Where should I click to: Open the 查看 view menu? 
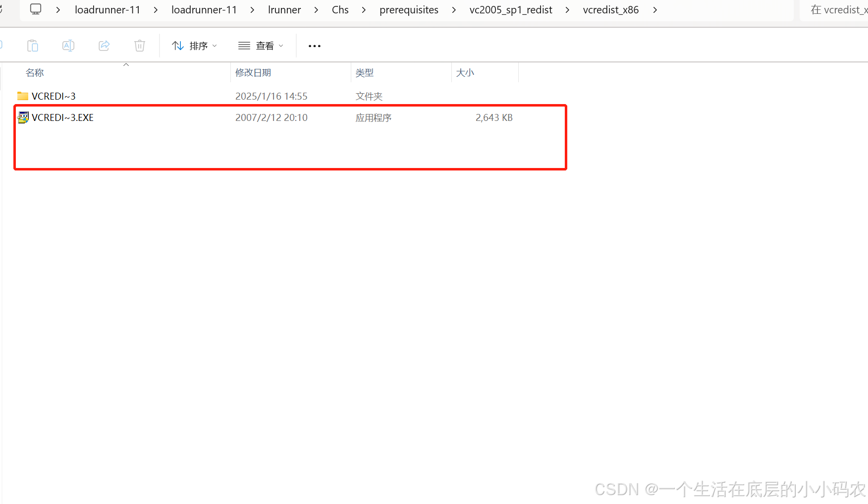[x=266, y=46]
